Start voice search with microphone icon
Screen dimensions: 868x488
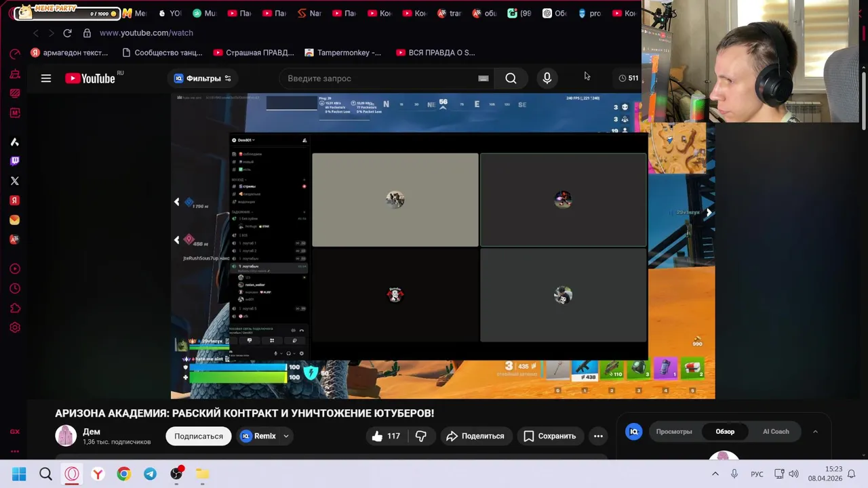tap(547, 79)
